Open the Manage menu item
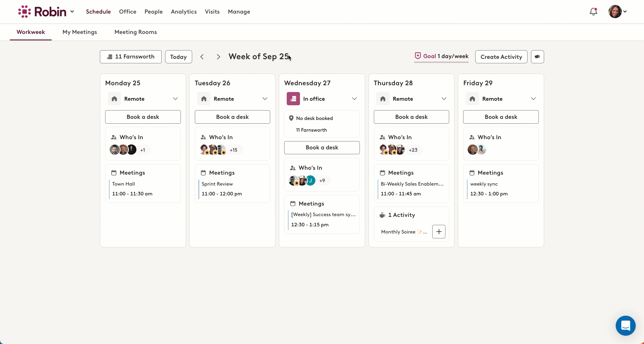 (x=239, y=12)
